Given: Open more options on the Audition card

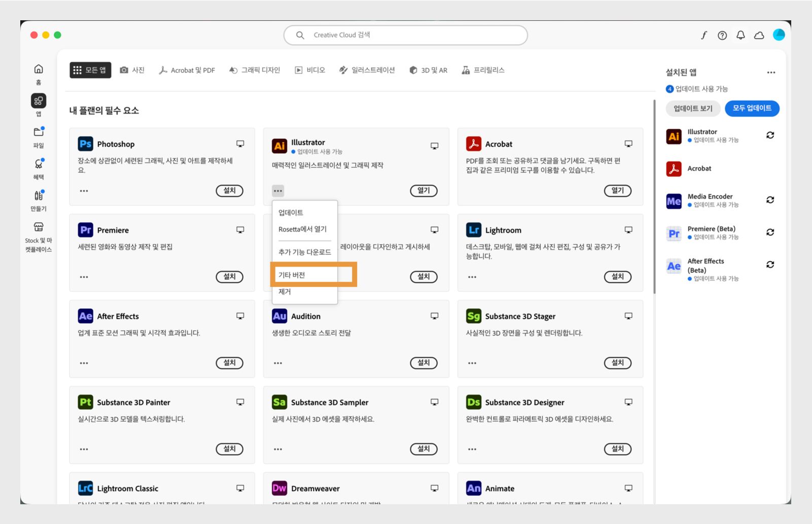Looking at the screenshot, I should click(x=278, y=363).
